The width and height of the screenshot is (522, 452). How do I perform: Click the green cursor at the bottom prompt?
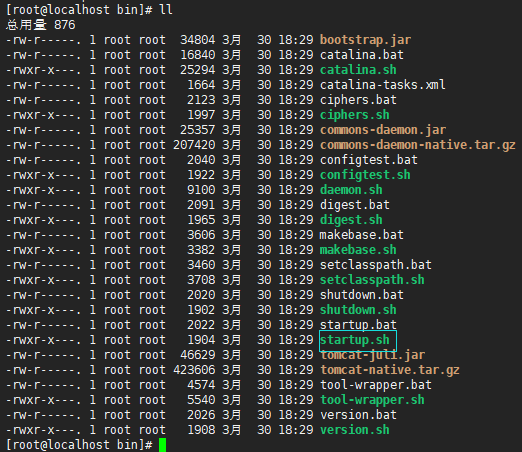click(x=162, y=445)
